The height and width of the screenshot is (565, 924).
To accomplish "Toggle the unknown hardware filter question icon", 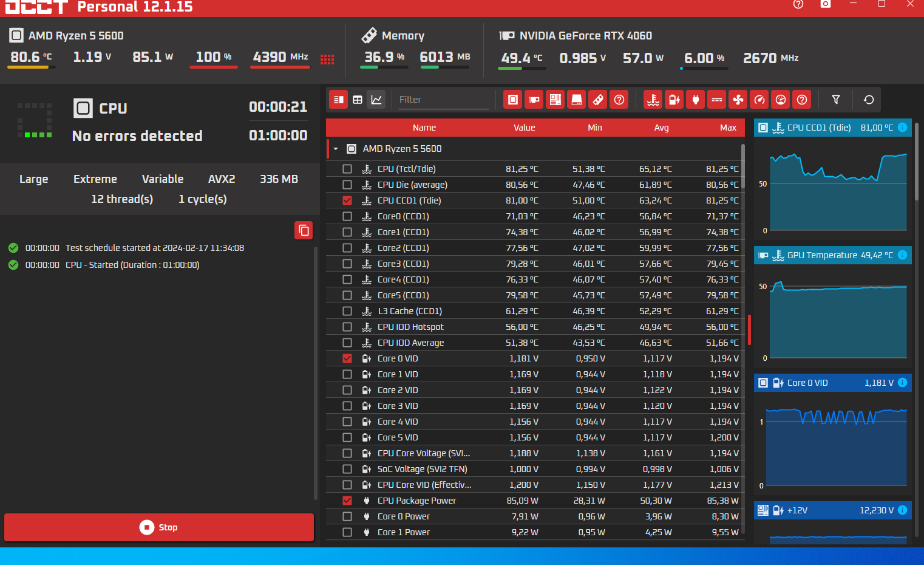I will [x=619, y=100].
